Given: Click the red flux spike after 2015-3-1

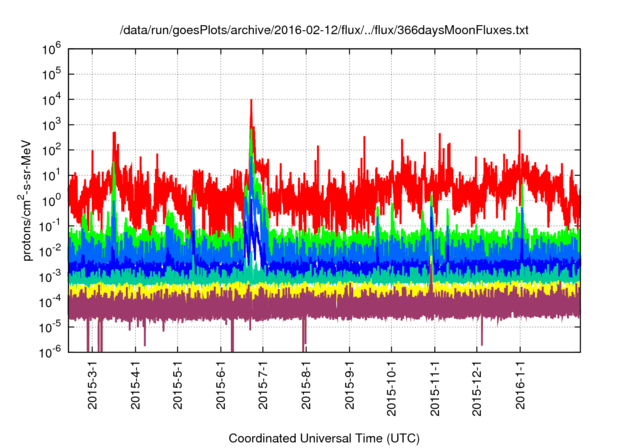Looking at the screenshot, I should point(114,135).
